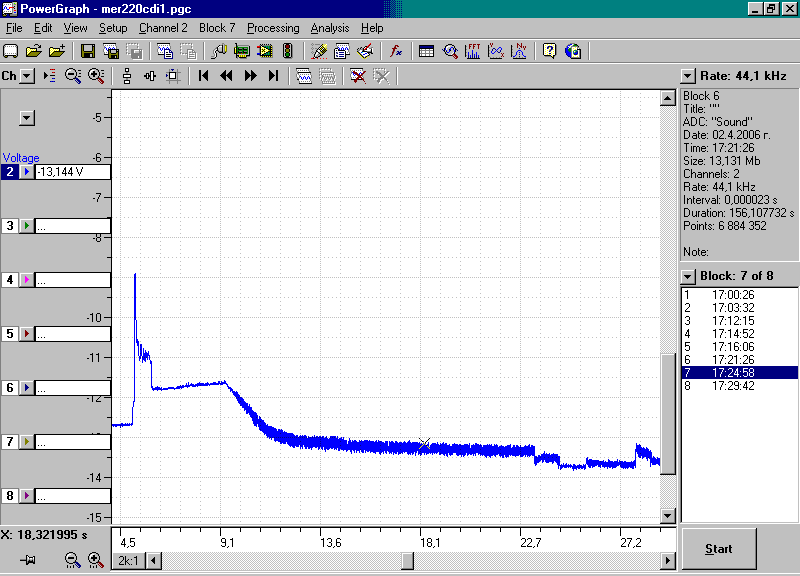Toggle channel 4 button

(10, 280)
